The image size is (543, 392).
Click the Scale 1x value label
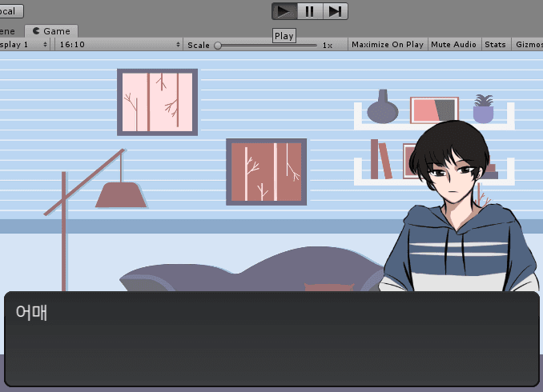coord(328,46)
